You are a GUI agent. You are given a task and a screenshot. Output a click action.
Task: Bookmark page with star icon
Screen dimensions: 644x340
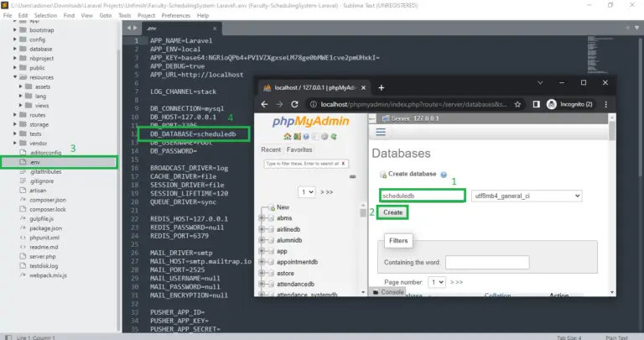click(517, 104)
